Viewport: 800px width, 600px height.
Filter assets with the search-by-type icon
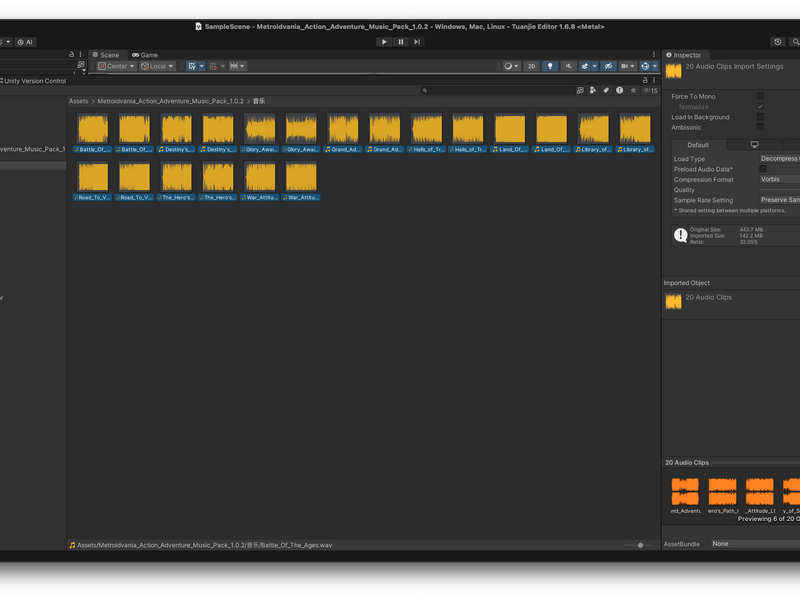coord(593,90)
